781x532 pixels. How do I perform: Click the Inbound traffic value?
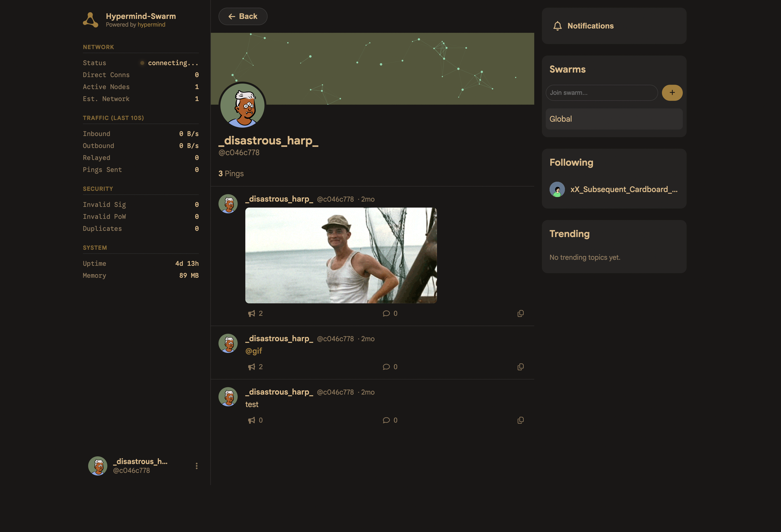(189, 134)
